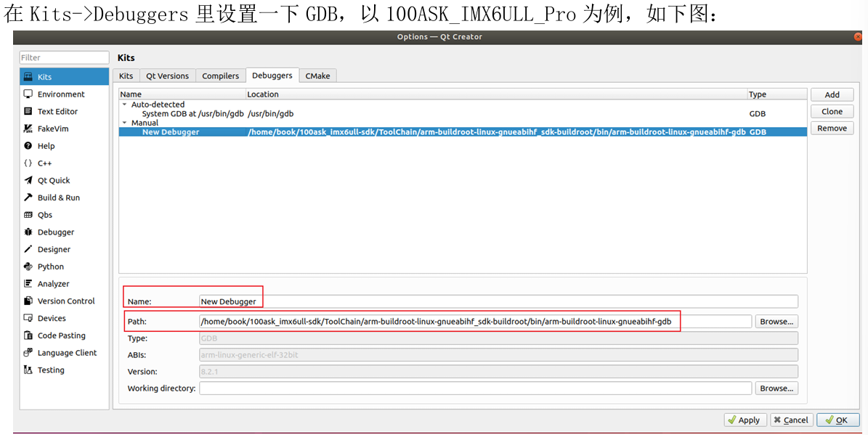Sort by the Type column header

(x=777, y=94)
